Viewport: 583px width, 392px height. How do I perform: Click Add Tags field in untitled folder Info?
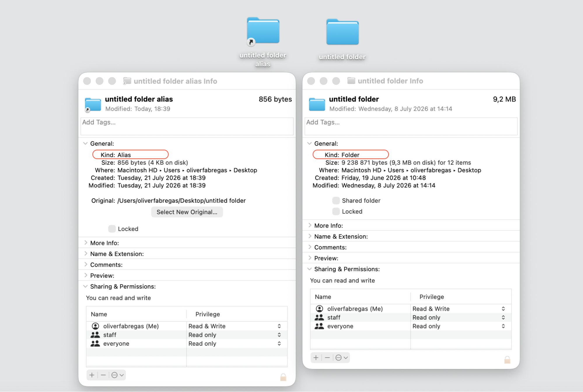(x=411, y=126)
